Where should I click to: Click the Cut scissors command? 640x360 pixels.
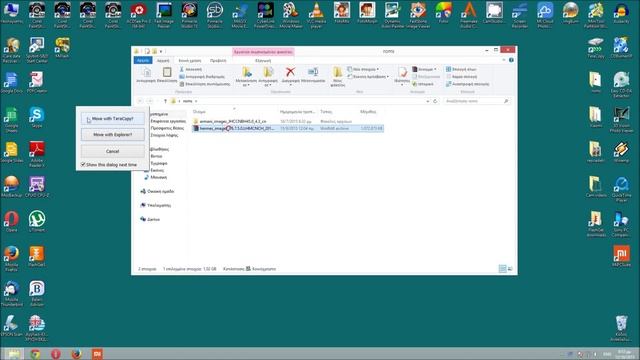click(191, 69)
